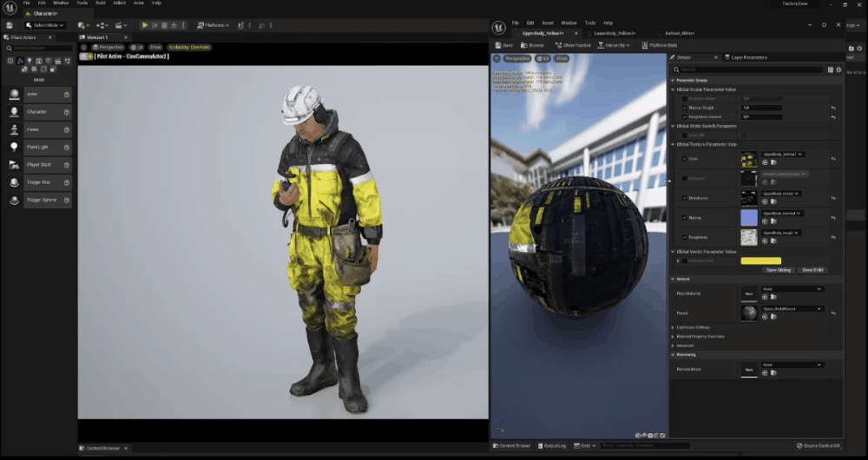Click the Save Sibling button
The width and height of the screenshot is (868, 460).
779,270
